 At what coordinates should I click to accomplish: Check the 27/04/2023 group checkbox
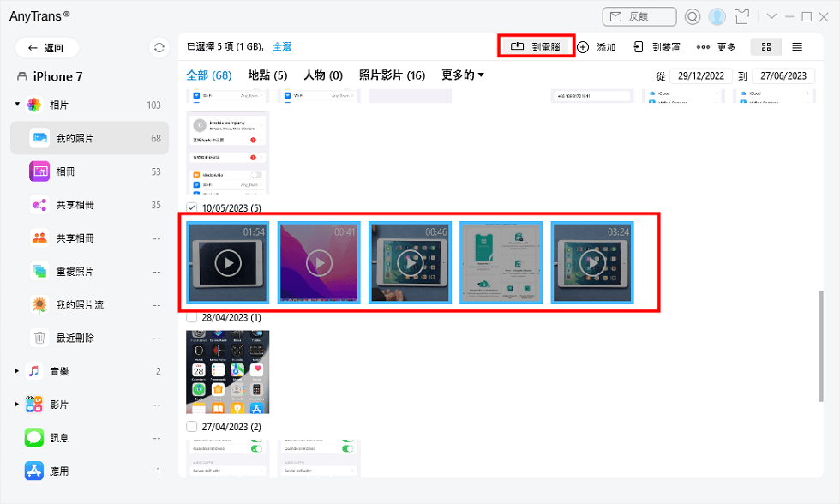(x=192, y=426)
